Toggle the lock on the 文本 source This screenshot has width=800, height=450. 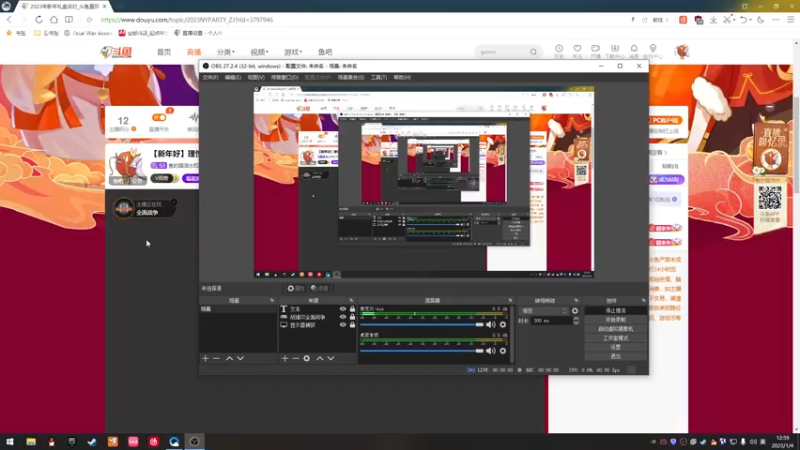point(352,309)
